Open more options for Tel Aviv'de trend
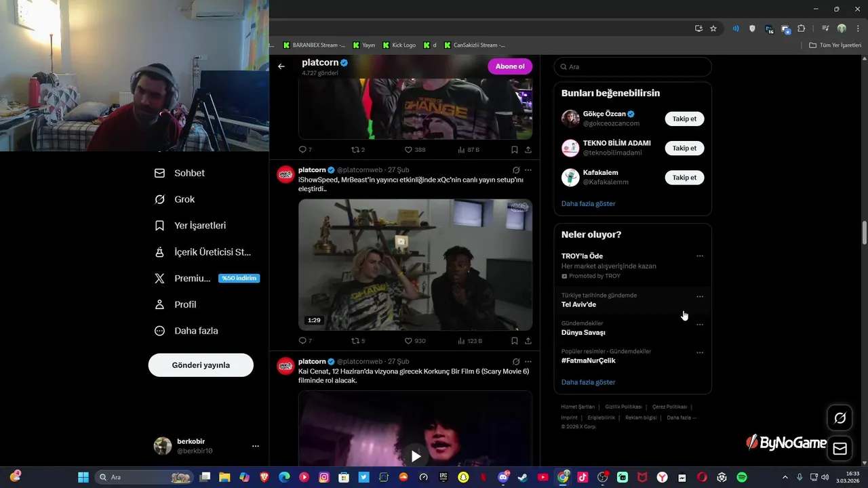868x488 pixels. coord(700,297)
